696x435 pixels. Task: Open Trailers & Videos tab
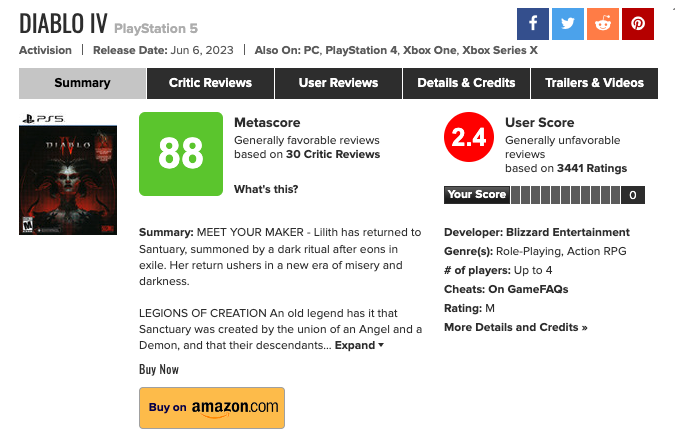point(594,83)
